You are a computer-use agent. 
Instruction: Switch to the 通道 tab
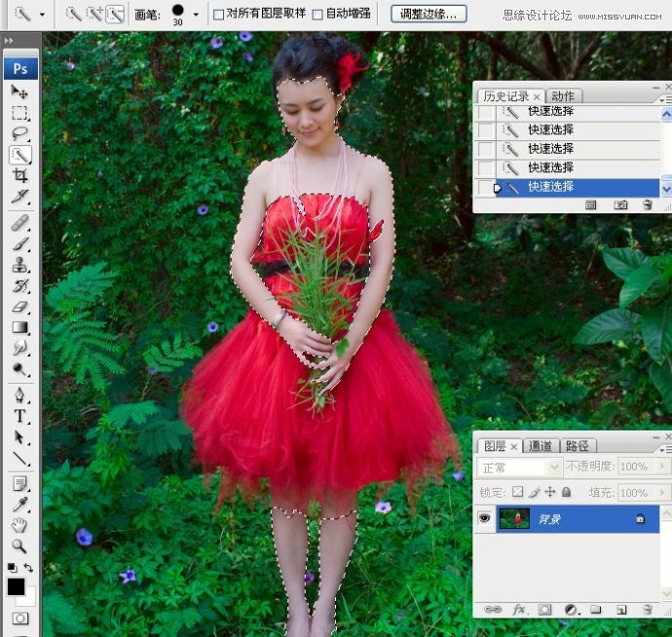tap(540, 446)
